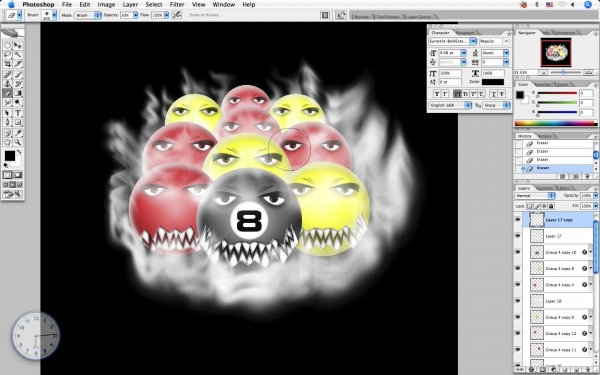Enable Erase to History checkbox
The height and width of the screenshot is (375, 600).
[187, 15]
